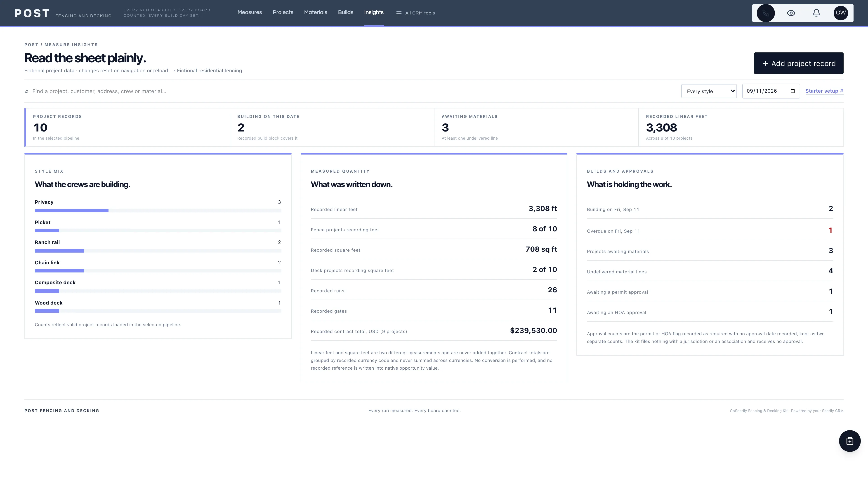Viewport: 868px width, 488px height.
Task: Click the Recorded Linear Feet card
Action: [x=741, y=127]
